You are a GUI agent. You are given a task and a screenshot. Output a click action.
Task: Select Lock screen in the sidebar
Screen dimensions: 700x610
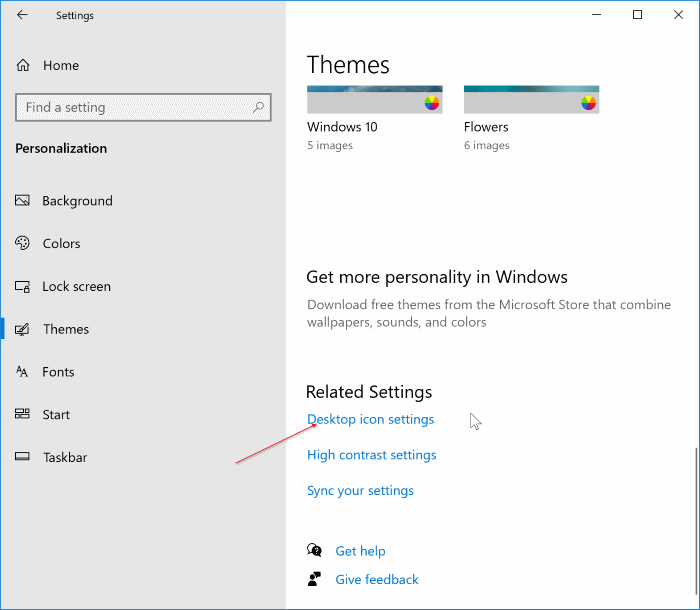(x=76, y=286)
